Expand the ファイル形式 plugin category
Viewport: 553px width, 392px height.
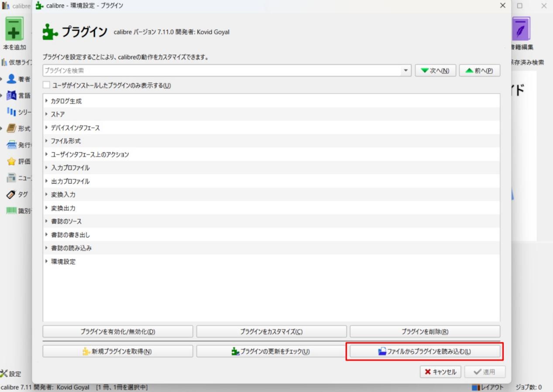pos(47,141)
